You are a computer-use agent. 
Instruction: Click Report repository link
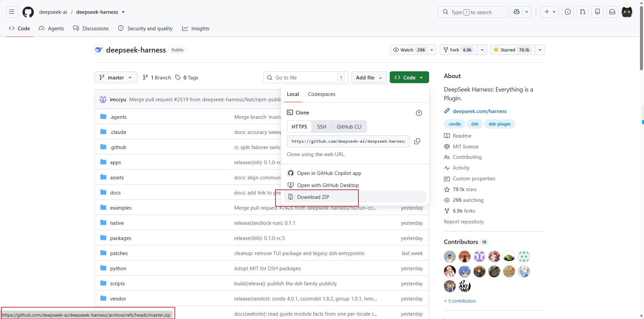464,222
